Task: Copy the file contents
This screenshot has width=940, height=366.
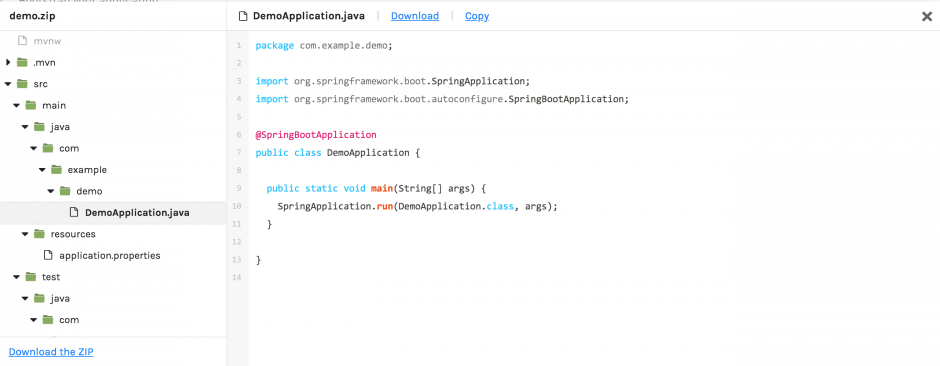Action: pyautogui.click(x=477, y=16)
